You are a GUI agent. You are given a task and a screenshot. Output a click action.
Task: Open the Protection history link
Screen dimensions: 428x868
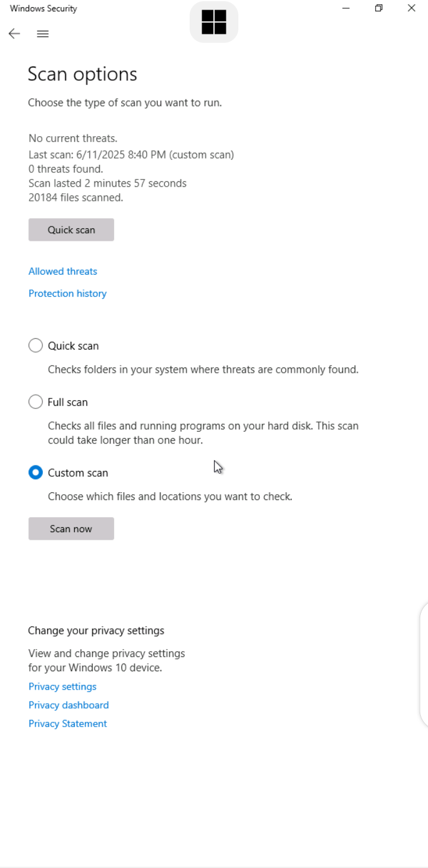68,293
